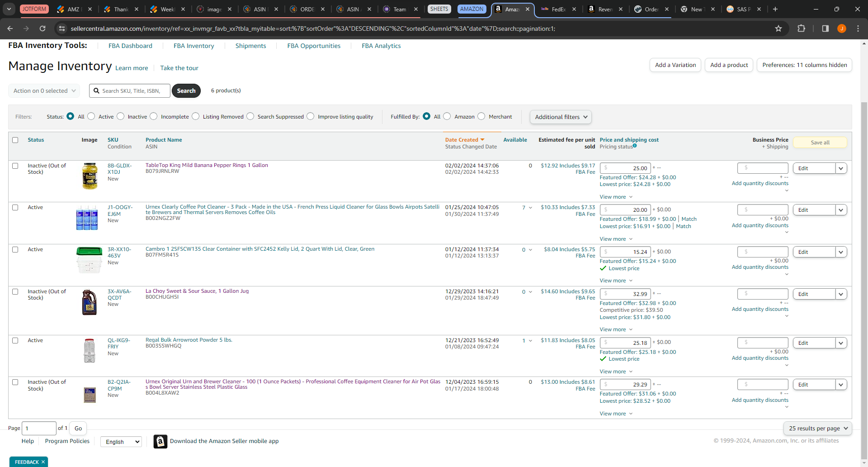This screenshot has height=467, width=868.
Task: Open the Urnex Clearly Coffee Pot Cleaner thumbnail
Action: pos(87,218)
